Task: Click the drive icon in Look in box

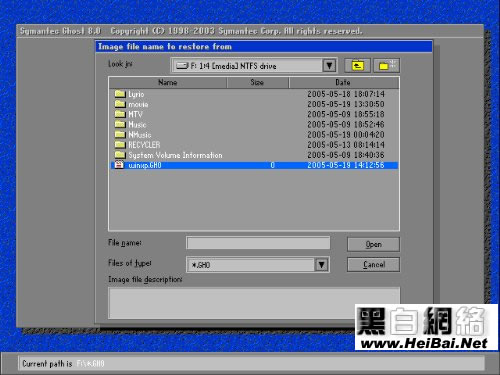Action: click(x=182, y=66)
